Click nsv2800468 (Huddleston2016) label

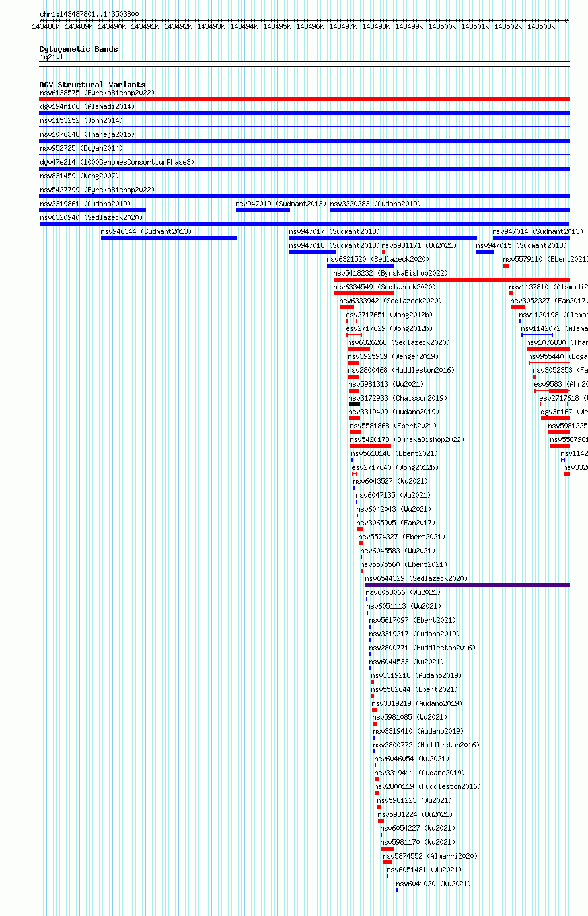[x=402, y=370]
